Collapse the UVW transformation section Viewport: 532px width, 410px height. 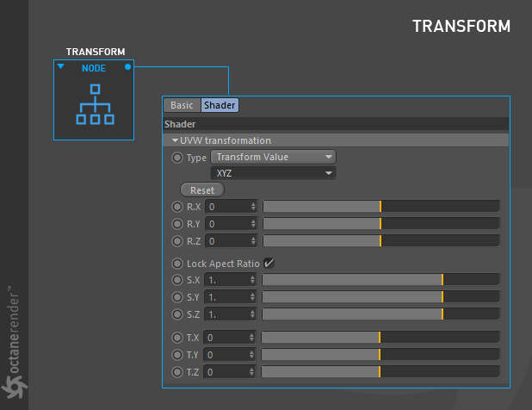[x=175, y=140]
